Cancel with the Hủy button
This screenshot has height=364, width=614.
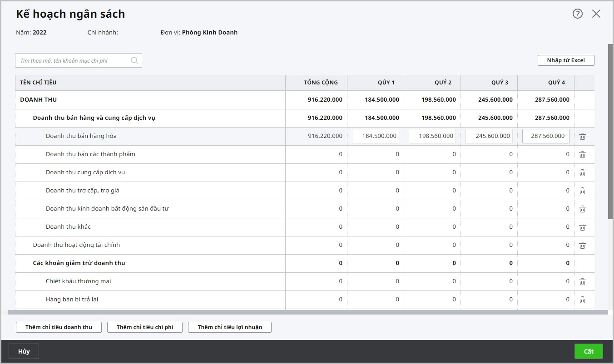click(24, 351)
